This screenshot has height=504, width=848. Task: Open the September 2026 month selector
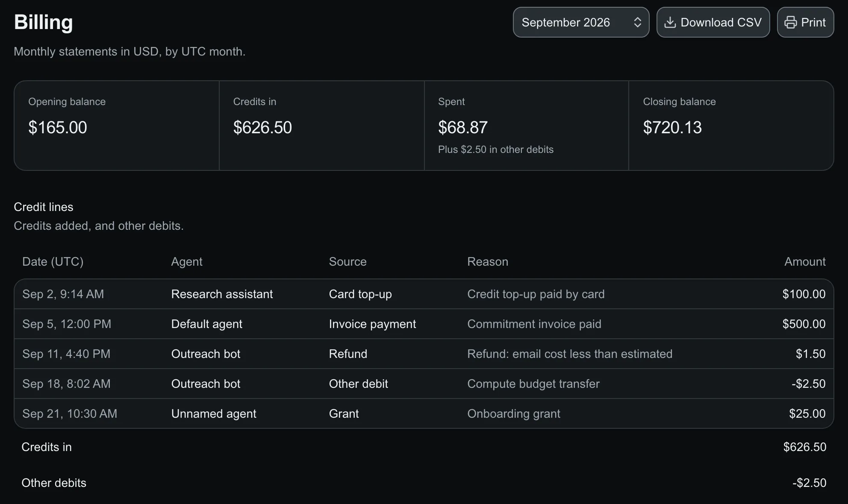tap(581, 22)
